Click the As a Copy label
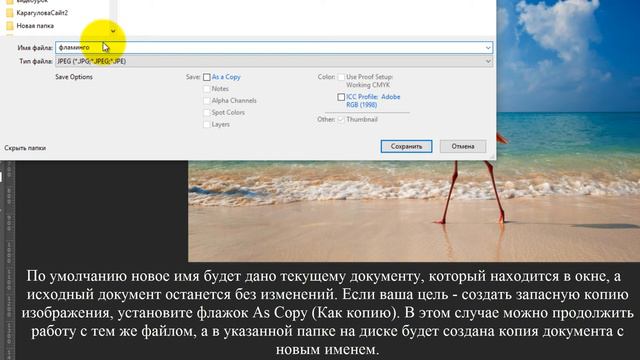 [226, 77]
